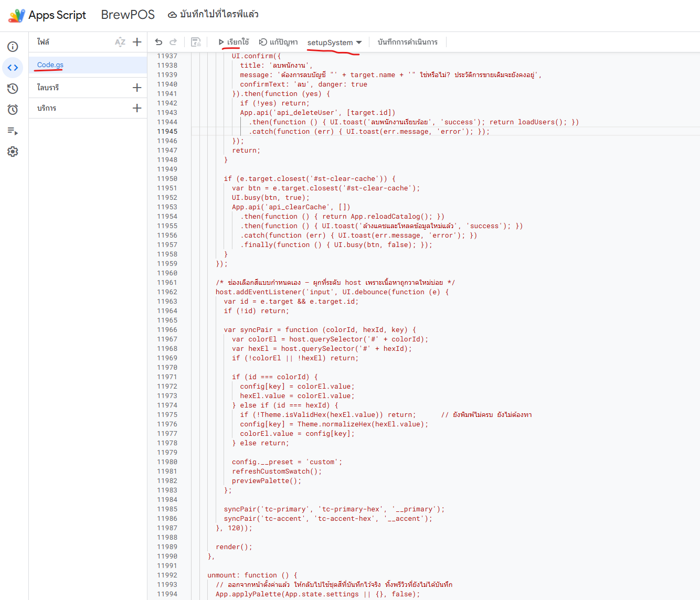
Task: Open the execution log บันทึกการดำเนินการ
Action: (x=408, y=42)
